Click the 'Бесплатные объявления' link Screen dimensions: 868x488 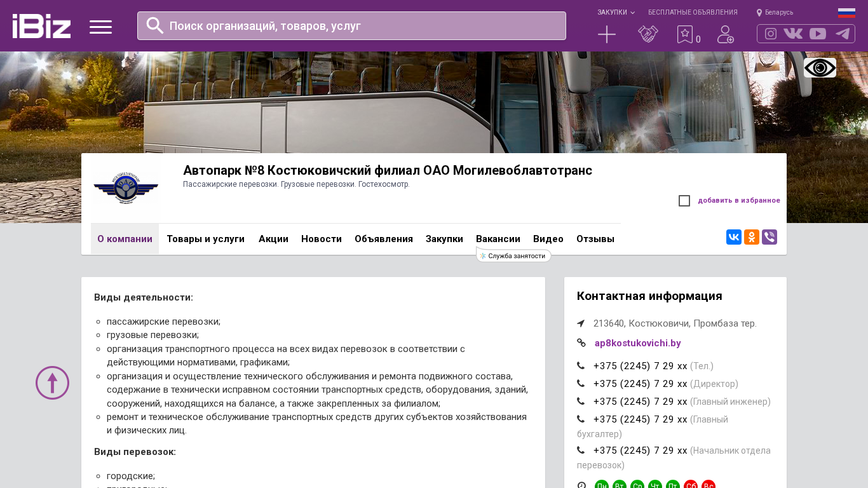click(693, 12)
